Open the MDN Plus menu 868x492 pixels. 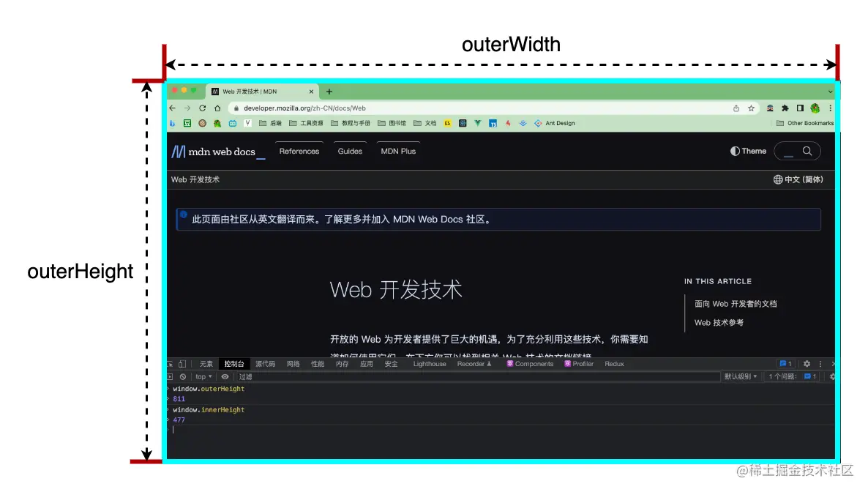398,152
